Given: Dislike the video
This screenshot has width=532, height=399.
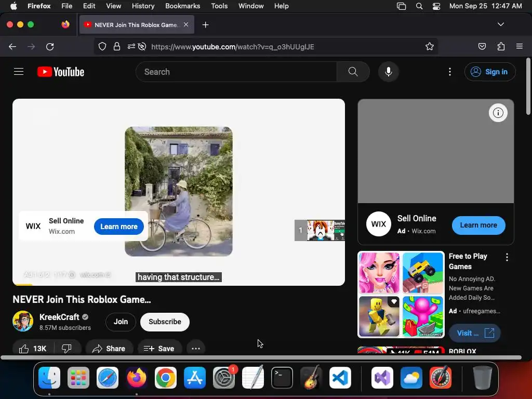Looking at the screenshot, I should coord(67,349).
